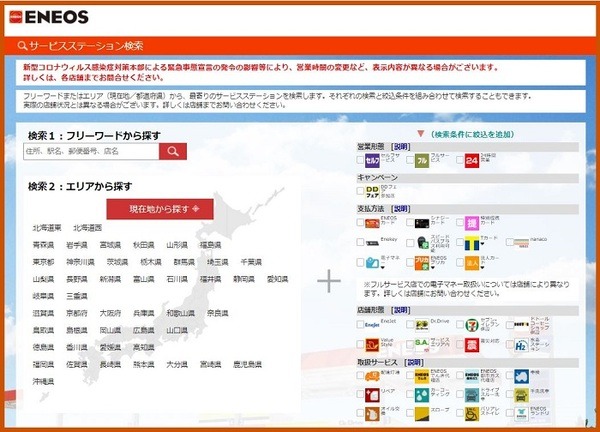Click the red リペア repair icon

click(x=372, y=395)
